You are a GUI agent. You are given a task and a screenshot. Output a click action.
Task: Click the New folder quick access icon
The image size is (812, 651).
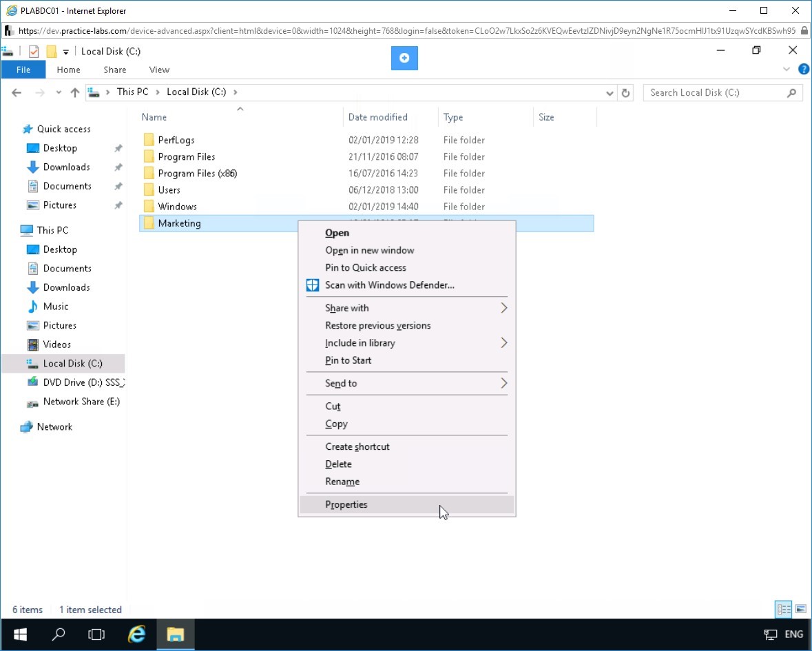tap(51, 51)
